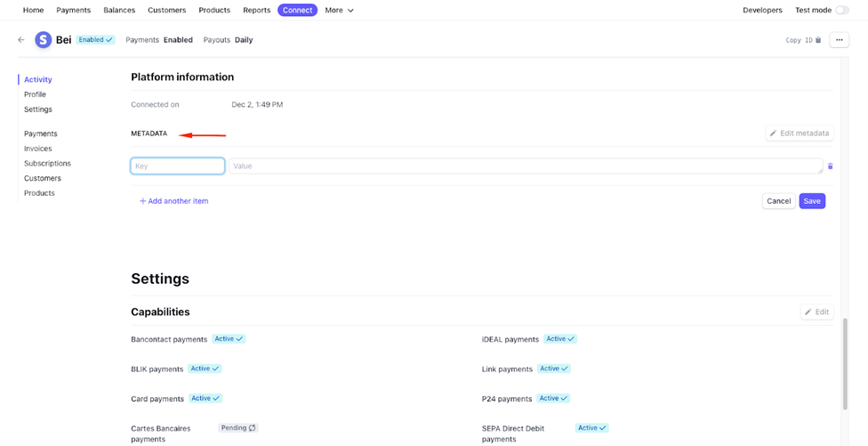The width and height of the screenshot is (868, 446).
Task: Save the metadata
Action: tap(812, 201)
